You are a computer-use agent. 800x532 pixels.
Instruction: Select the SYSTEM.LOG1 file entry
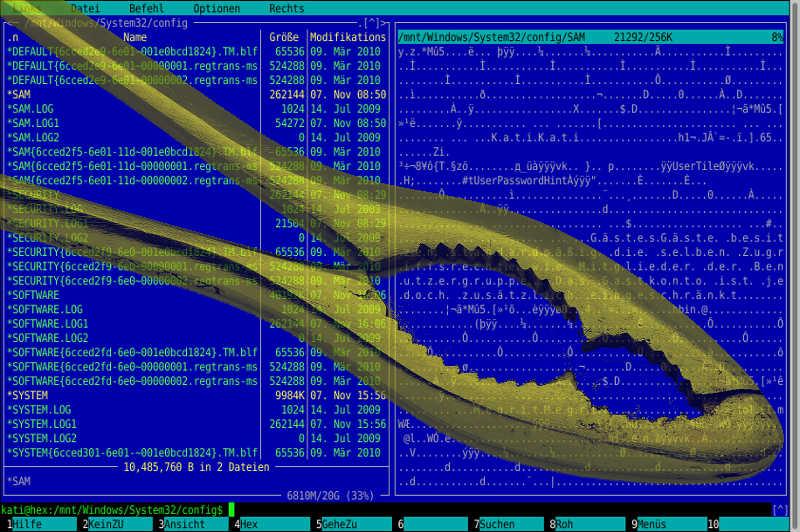38,424
